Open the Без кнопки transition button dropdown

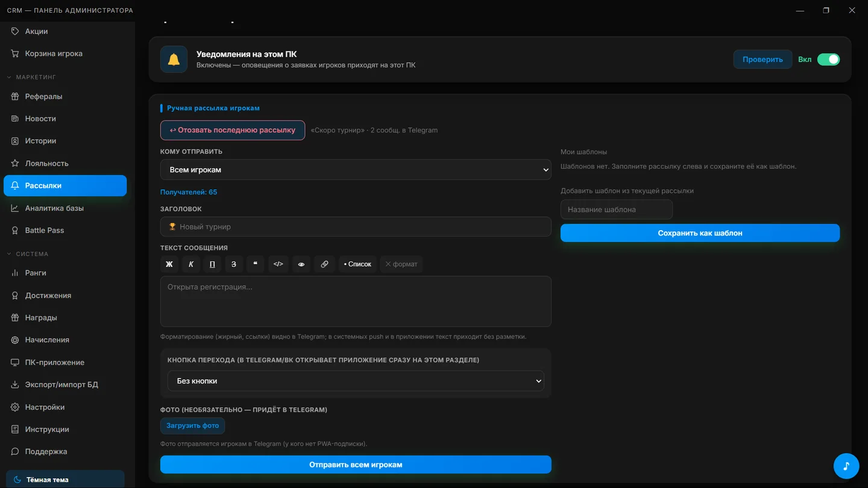pos(356,381)
